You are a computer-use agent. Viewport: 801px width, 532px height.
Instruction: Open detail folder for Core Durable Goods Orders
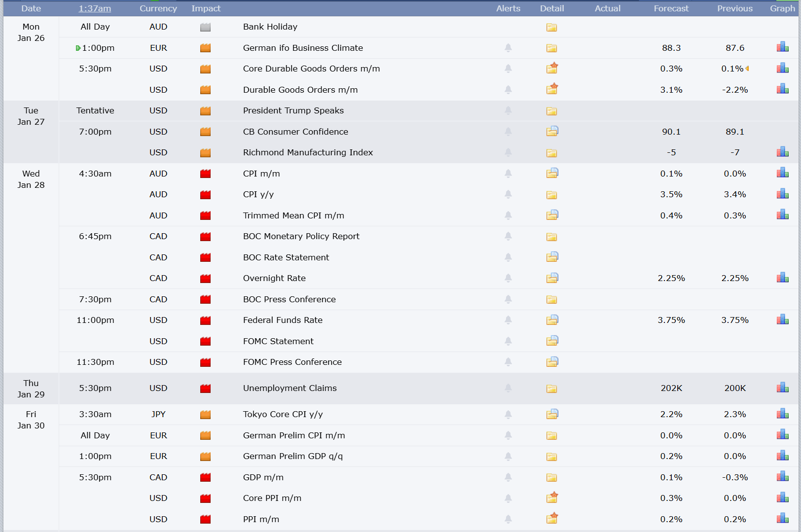coord(552,69)
